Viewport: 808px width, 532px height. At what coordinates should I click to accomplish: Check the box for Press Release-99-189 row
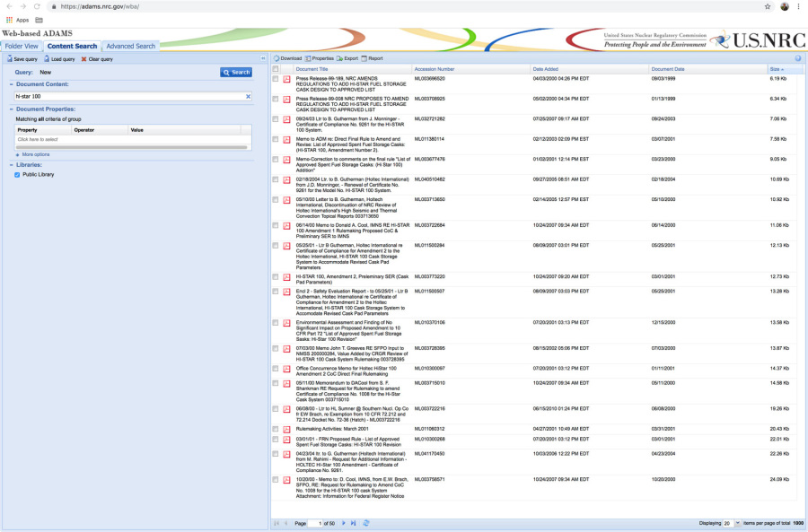tap(276, 79)
